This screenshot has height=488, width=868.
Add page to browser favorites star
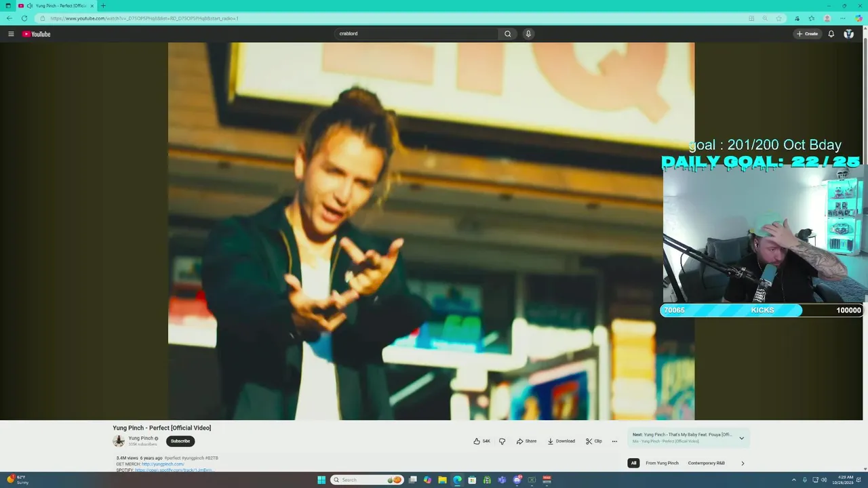(x=779, y=18)
